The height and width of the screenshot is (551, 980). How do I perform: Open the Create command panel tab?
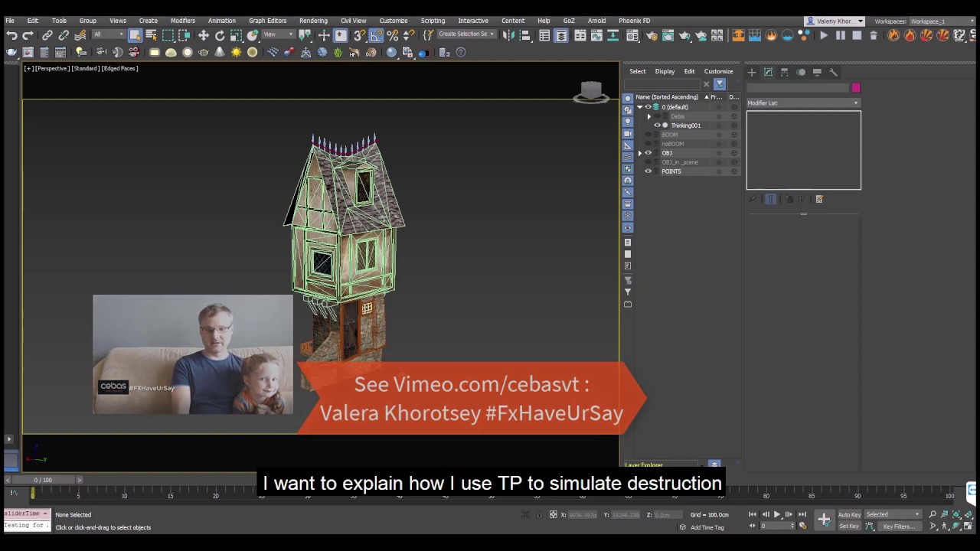(752, 72)
